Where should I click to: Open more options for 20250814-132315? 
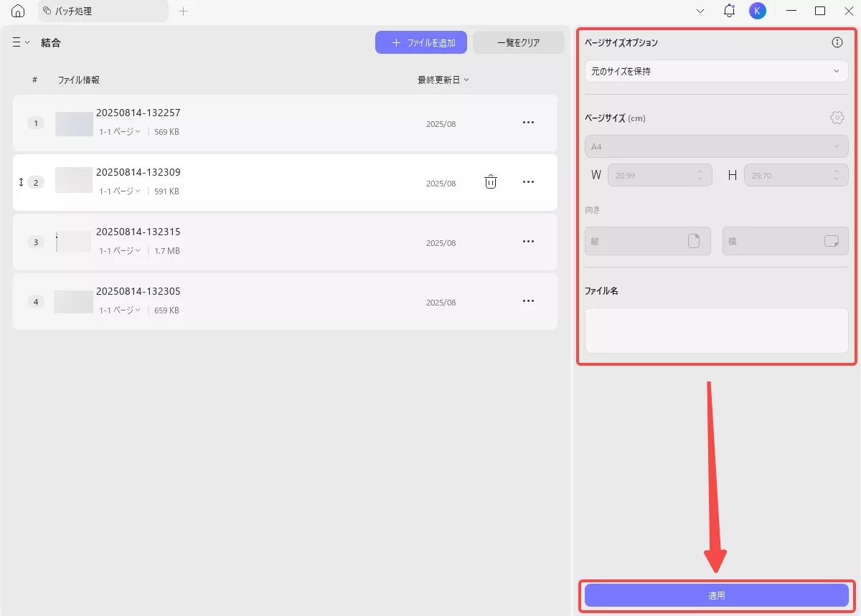coord(528,242)
